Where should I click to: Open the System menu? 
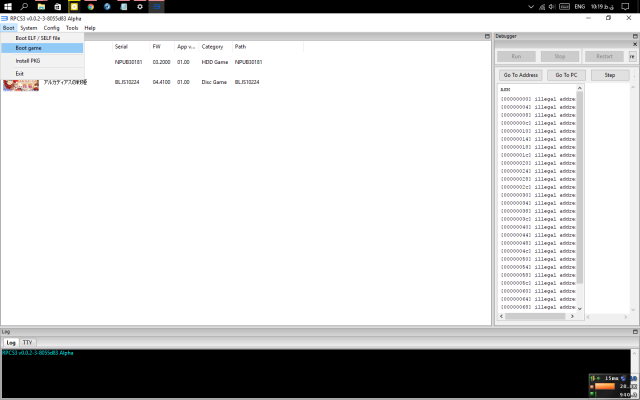click(28, 28)
